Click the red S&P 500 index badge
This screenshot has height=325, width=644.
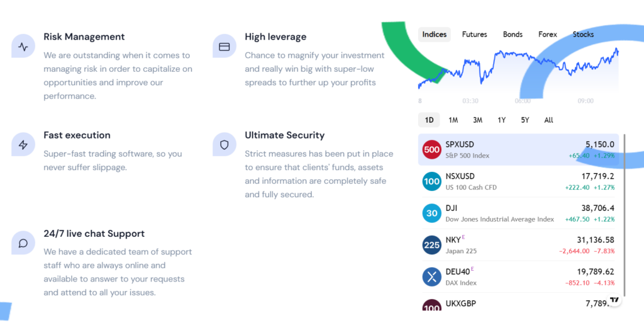point(432,150)
